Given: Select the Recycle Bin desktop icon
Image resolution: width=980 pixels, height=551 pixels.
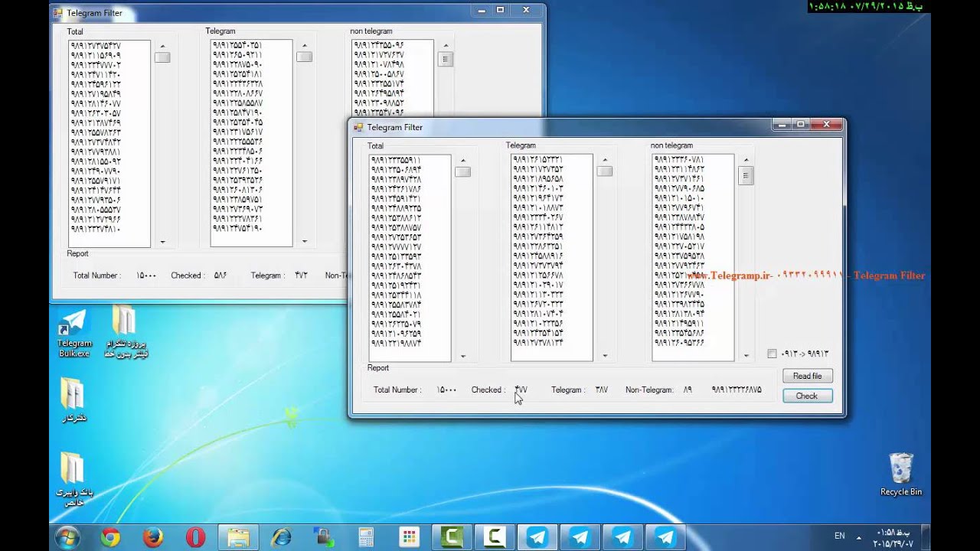Looking at the screenshot, I should (x=901, y=474).
